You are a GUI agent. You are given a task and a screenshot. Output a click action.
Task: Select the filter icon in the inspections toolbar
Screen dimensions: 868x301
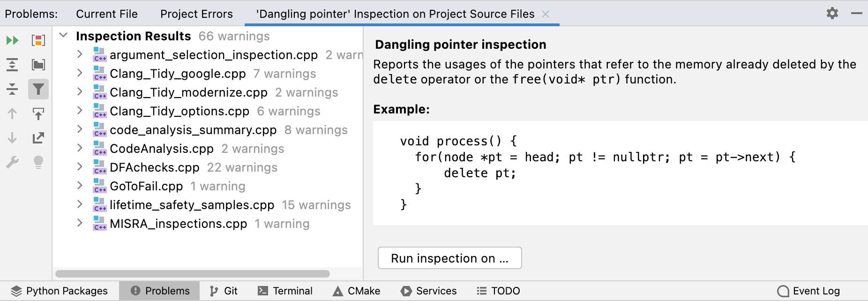(39, 89)
